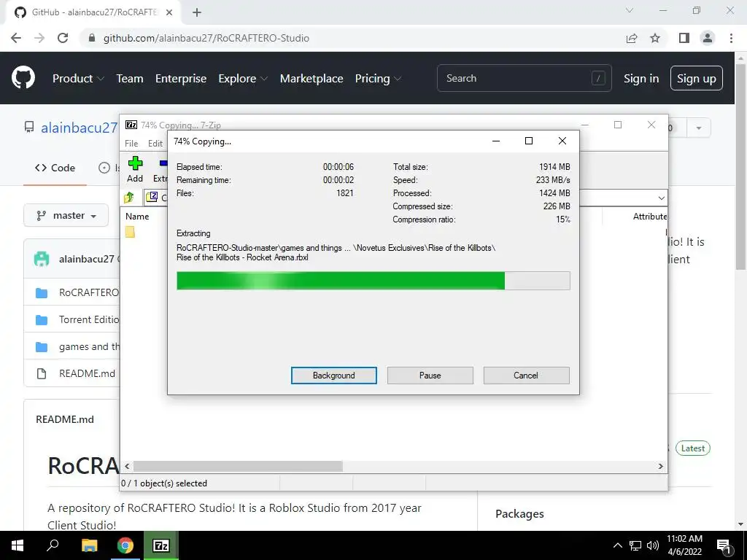Viewport: 747px width, 560px height.
Task: Click the Chrome profile avatar icon
Action: 708,38
